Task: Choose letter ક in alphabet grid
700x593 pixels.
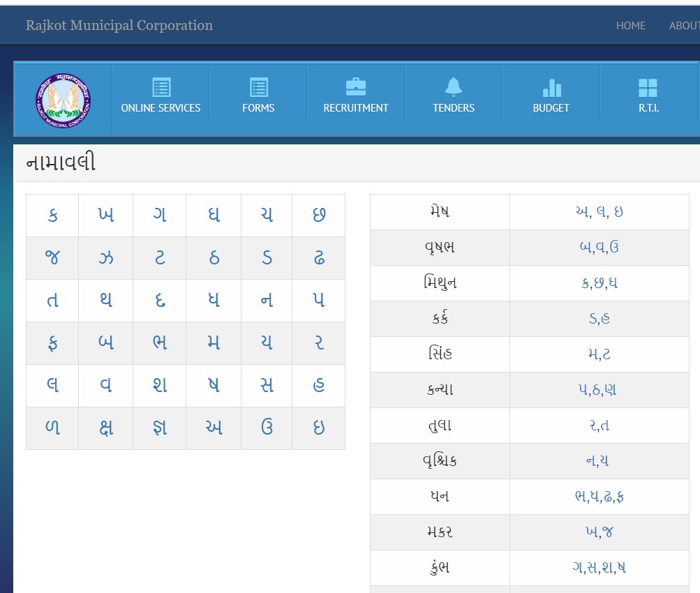Action: pos(52,216)
